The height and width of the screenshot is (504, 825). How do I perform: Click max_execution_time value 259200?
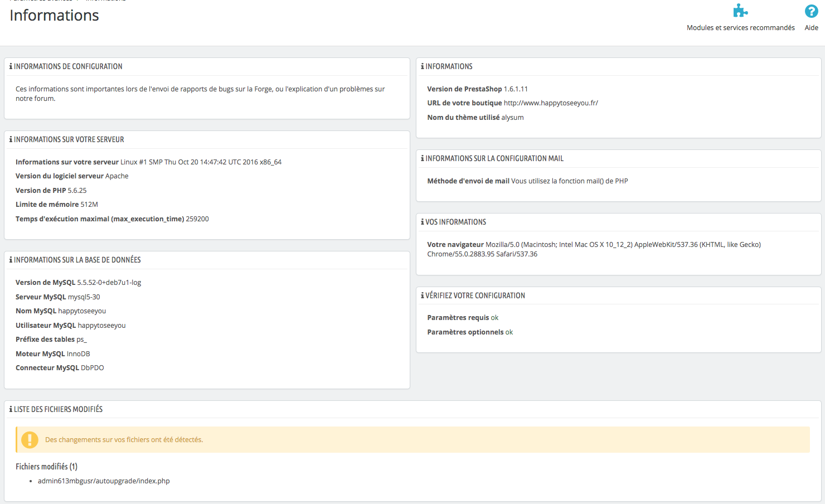197,219
